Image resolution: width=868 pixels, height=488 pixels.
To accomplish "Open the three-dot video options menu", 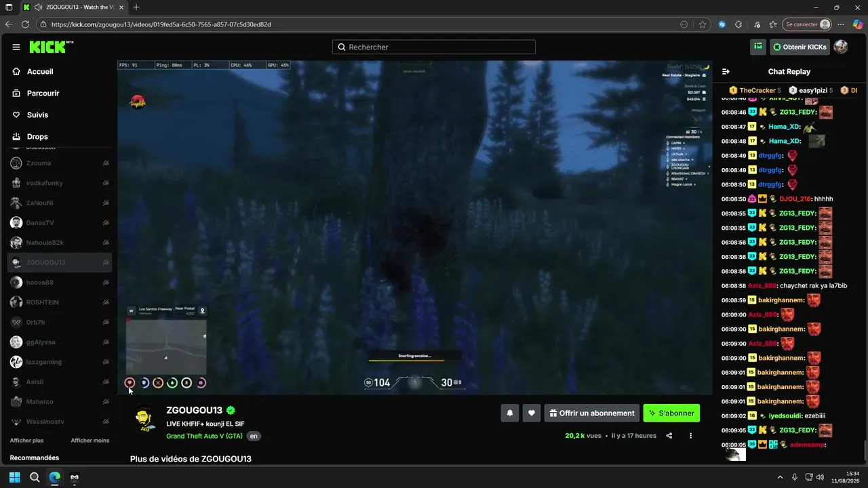I will point(691,436).
